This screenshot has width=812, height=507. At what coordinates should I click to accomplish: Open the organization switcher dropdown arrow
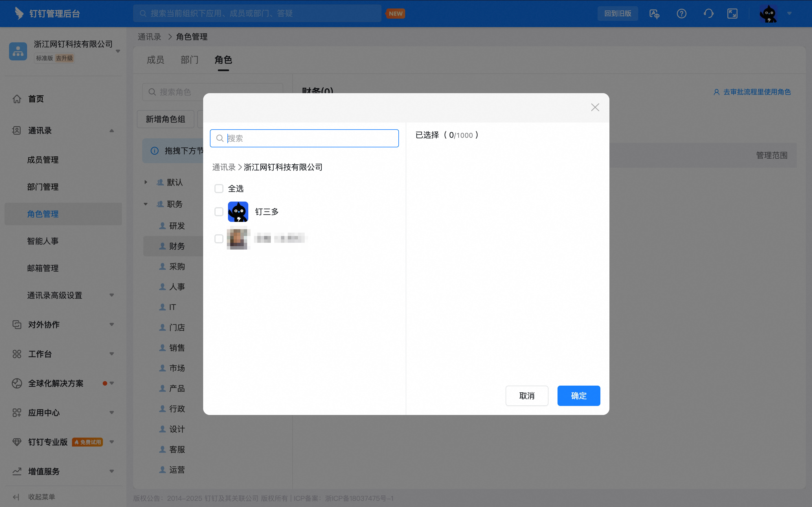(118, 51)
